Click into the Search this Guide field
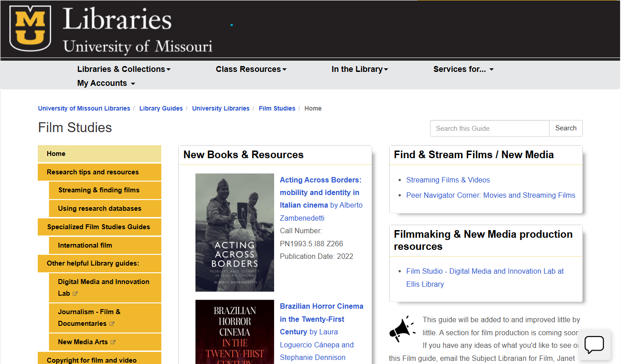The image size is (621, 364). (x=489, y=128)
